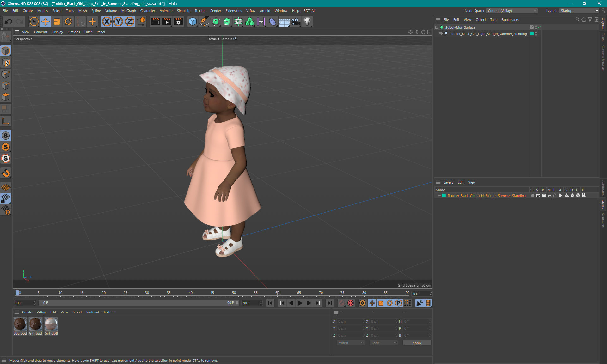This screenshot has height=364, width=607.
Task: Open Node Space dropdown
Action: pyautogui.click(x=512, y=11)
